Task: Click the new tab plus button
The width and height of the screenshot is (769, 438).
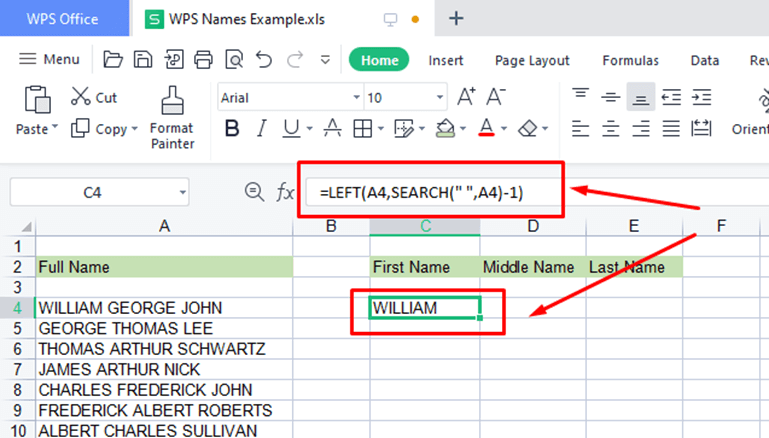Action: point(456,18)
